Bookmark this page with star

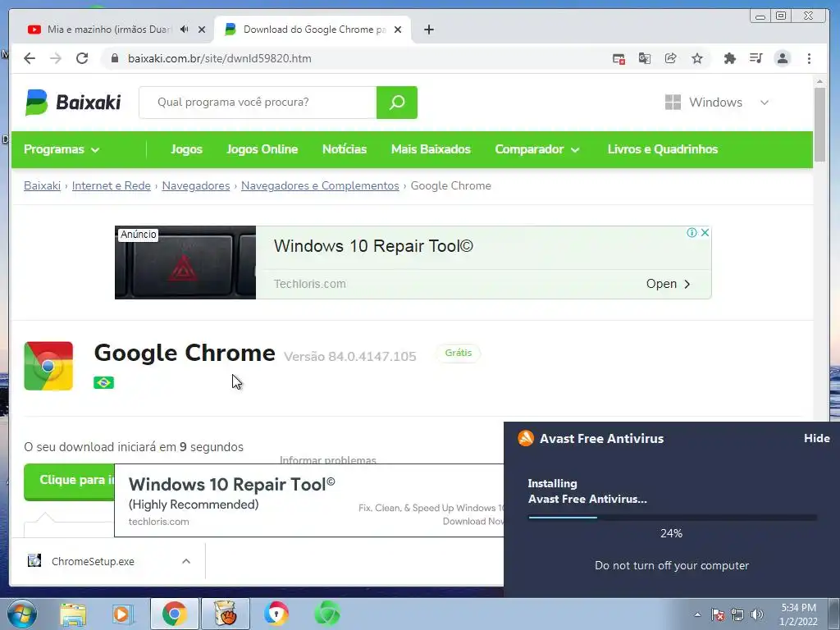697,58
